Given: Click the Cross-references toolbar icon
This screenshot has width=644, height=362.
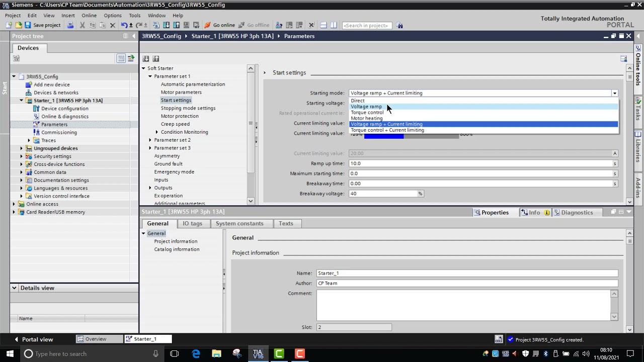Looking at the screenshot, I should 311,25.
